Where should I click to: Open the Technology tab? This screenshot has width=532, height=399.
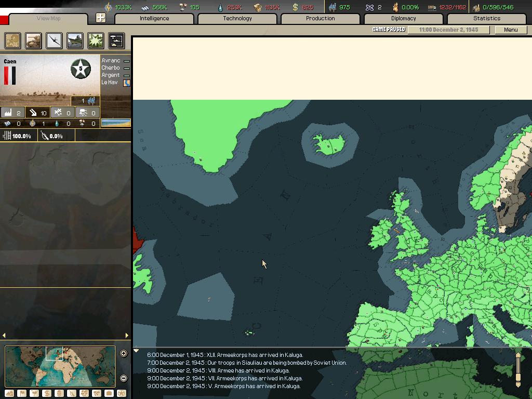[237, 18]
